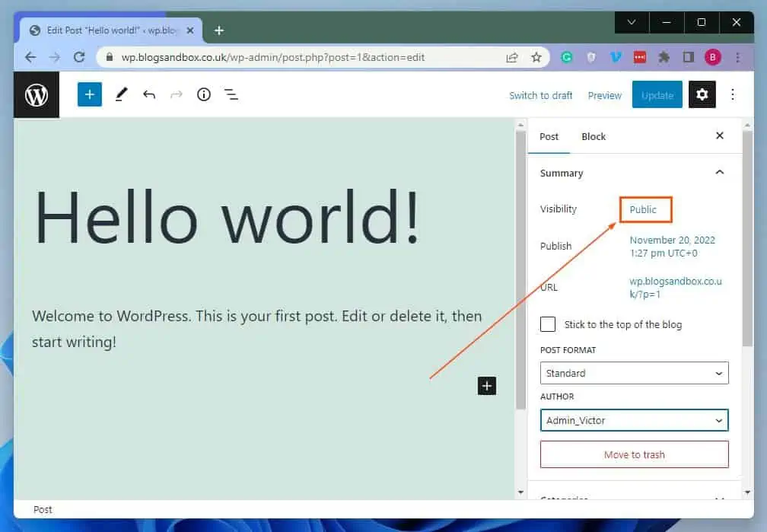This screenshot has height=532, width=767.
Task: Click the browser forward arrow
Action: click(x=54, y=57)
